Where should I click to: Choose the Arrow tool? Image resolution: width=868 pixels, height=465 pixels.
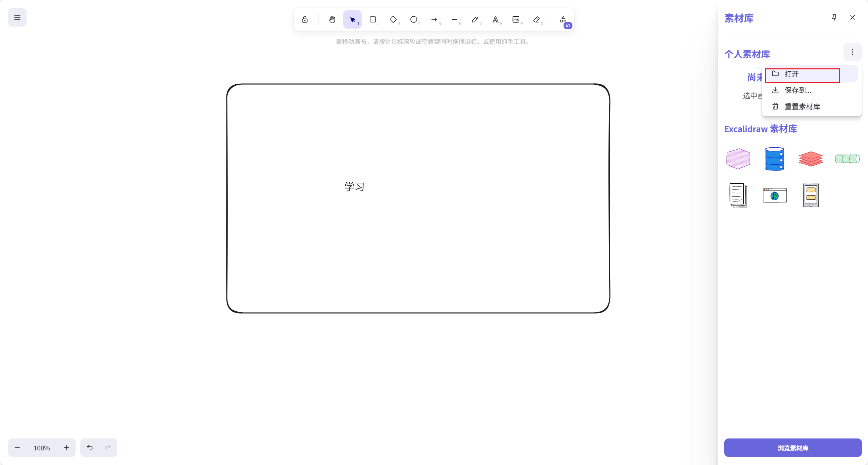point(434,19)
